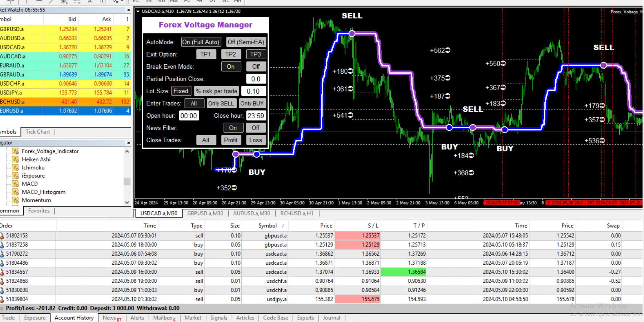Screen dimensions: 644x322
Task: Click Navigator list scroll-down arrow
Action: coord(127,203)
